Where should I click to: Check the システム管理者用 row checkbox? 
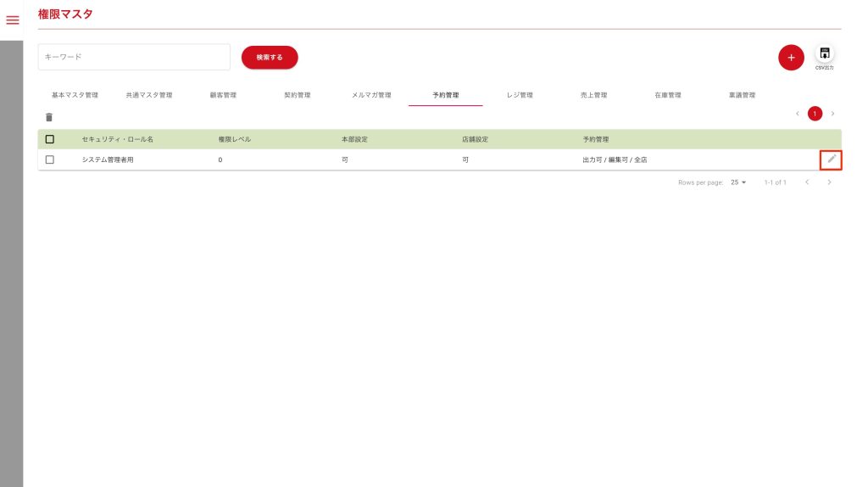pyautogui.click(x=50, y=160)
